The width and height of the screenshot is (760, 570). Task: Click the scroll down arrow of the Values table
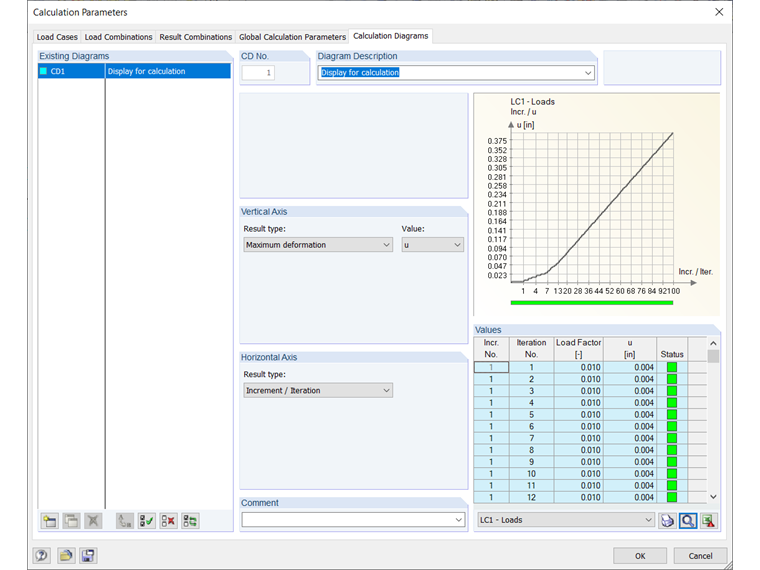click(x=713, y=497)
